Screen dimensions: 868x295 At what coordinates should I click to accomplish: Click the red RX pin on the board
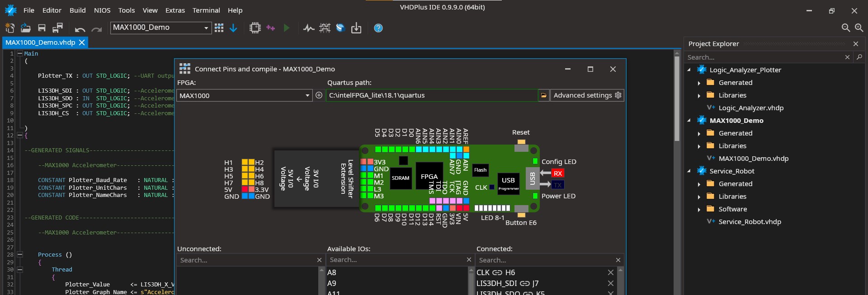coord(558,173)
